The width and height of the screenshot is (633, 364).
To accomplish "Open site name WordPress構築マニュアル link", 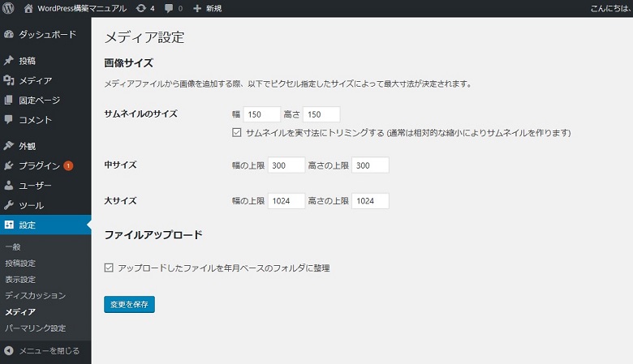I will pos(82,8).
